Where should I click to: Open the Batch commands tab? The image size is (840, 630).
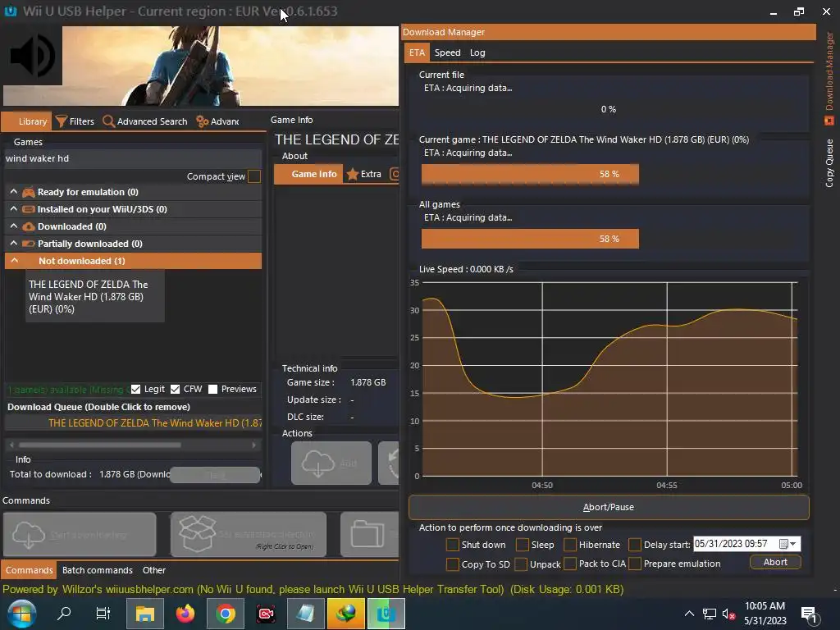97,570
